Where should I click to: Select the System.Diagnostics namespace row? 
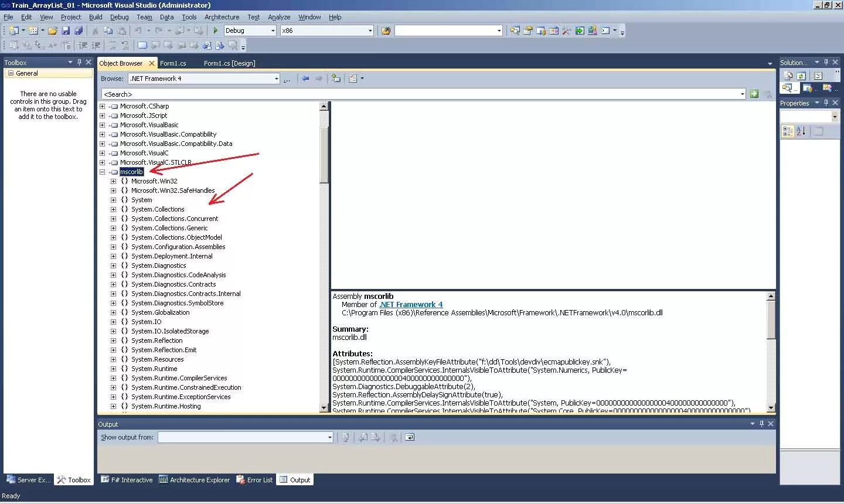pos(158,265)
